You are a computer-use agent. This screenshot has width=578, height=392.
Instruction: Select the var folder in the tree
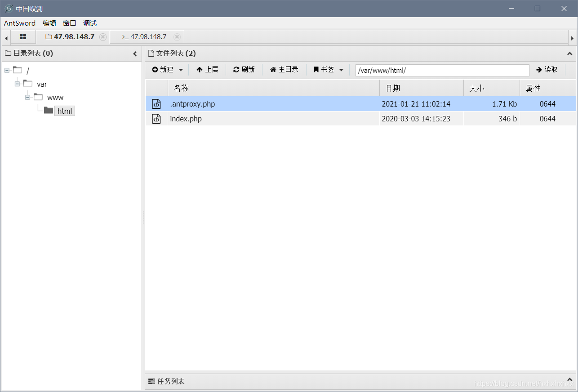(42, 84)
